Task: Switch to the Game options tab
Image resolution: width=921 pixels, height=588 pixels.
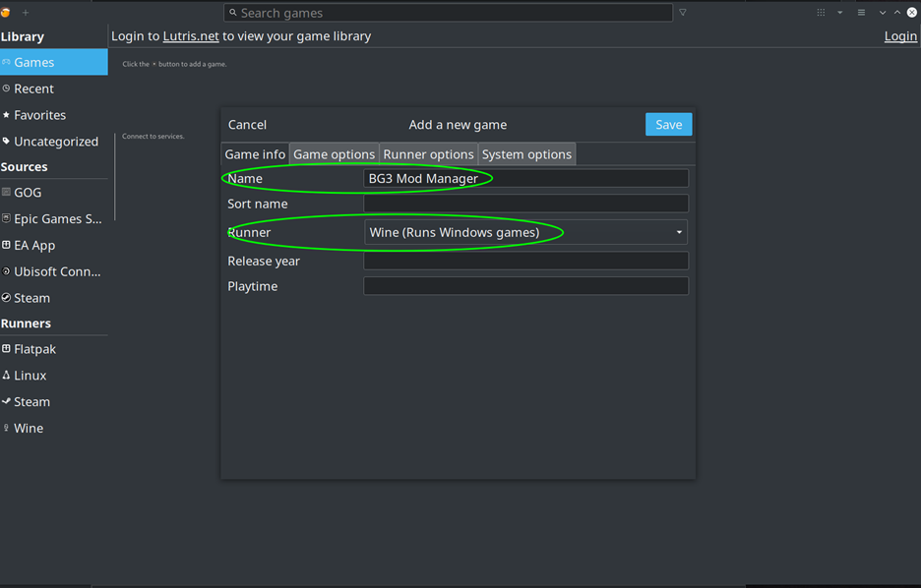Action: click(334, 154)
